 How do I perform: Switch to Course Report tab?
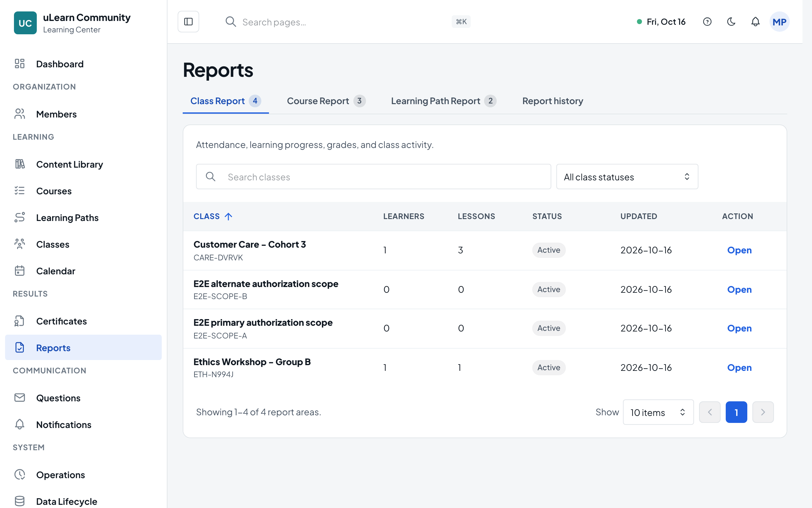326,101
